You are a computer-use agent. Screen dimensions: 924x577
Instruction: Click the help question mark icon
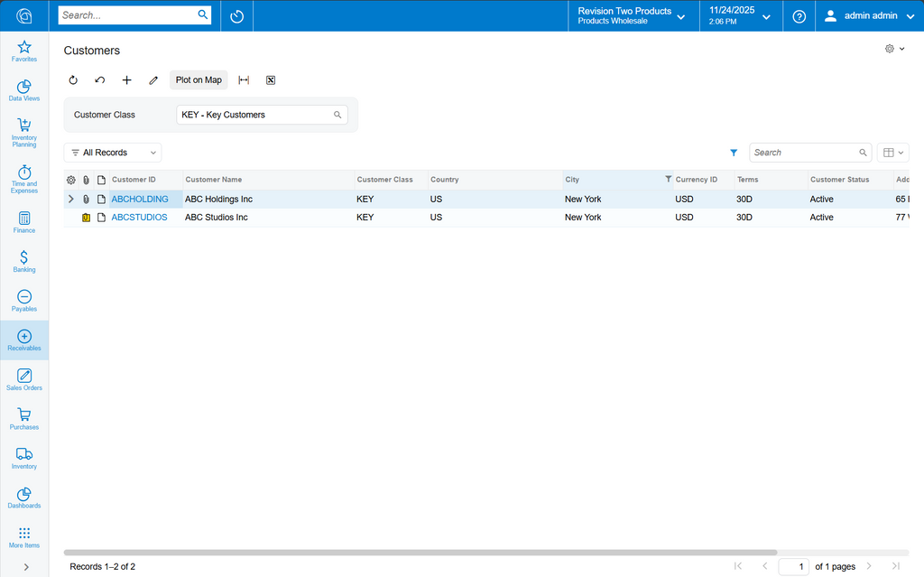(799, 16)
